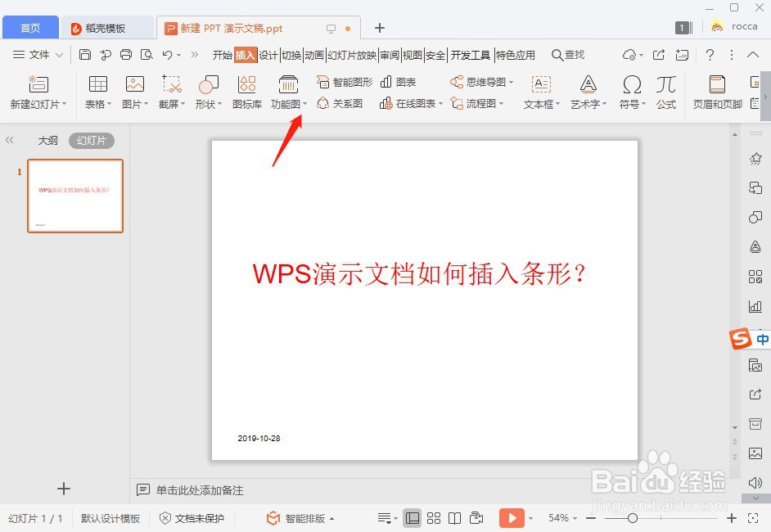Click the rocca user account
Image resolution: width=771 pixels, height=532 pixels.
click(x=735, y=26)
